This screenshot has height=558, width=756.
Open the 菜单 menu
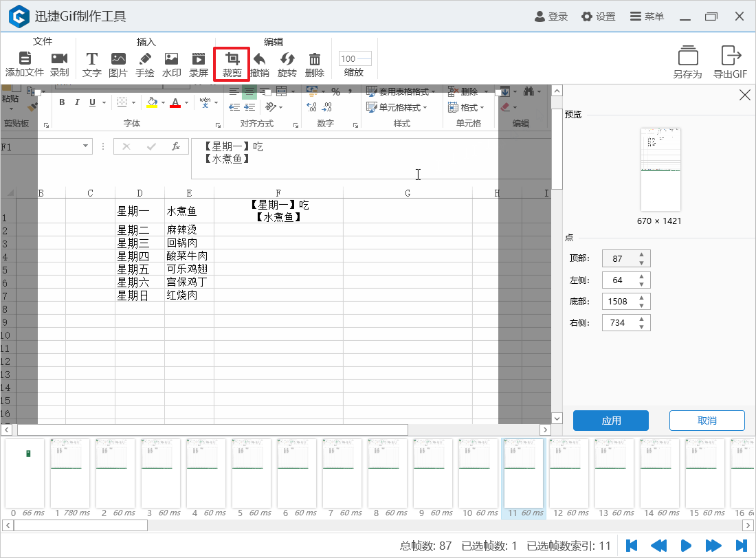click(x=647, y=16)
